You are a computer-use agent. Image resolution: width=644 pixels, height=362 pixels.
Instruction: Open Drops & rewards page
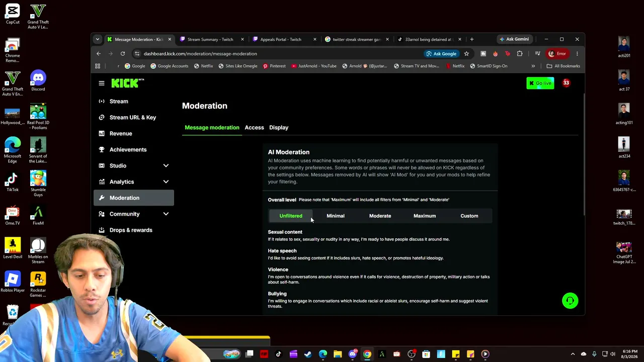pos(134,230)
